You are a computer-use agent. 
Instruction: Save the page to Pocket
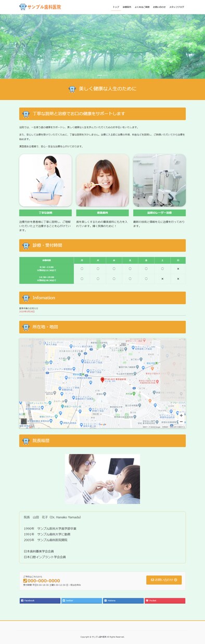tap(165, 600)
